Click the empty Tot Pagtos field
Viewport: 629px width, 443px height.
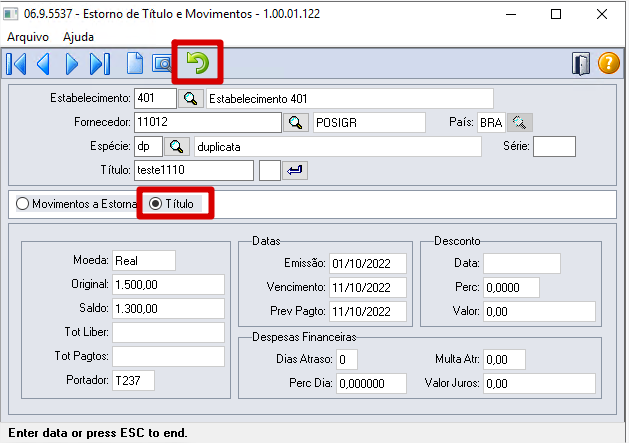click(x=168, y=356)
